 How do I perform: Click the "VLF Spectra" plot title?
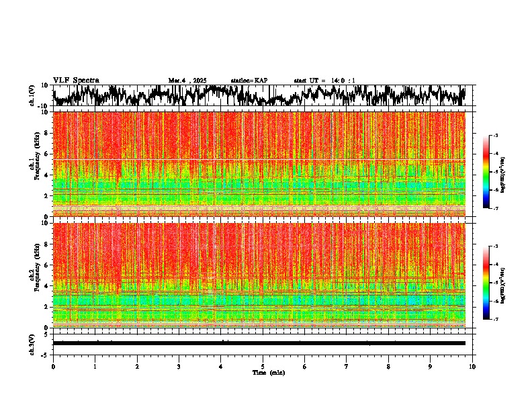coord(76,81)
